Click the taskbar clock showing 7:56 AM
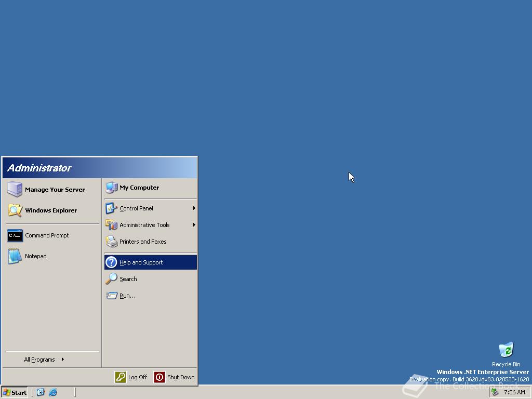The width and height of the screenshot is (532, 399). [514, 393]
